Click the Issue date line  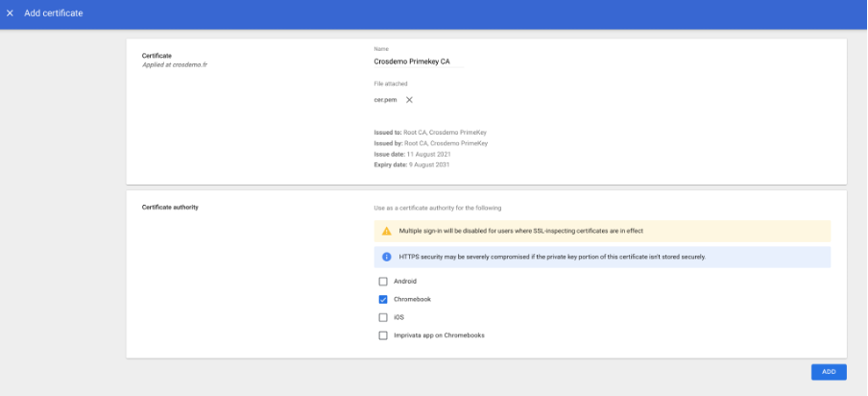click(x=413, y=154)
